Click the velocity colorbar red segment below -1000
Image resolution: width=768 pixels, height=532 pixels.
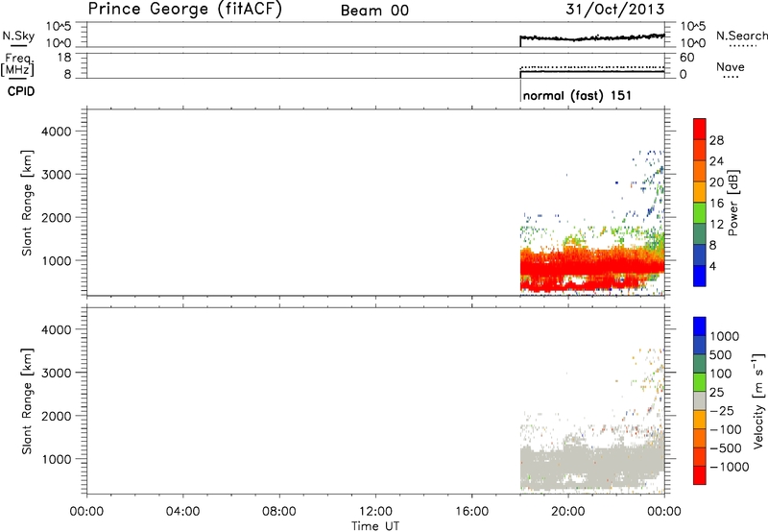point(700,475)
